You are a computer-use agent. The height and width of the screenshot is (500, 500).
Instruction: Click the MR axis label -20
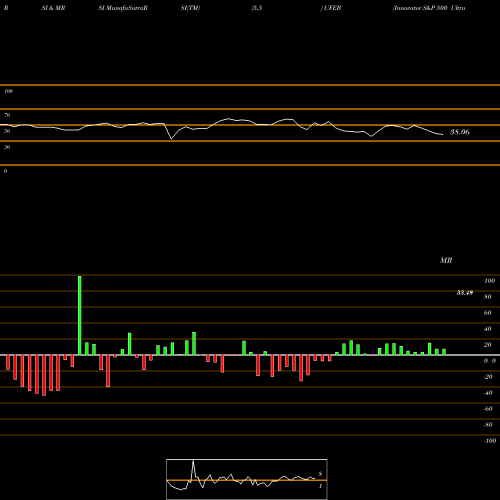pos(488,377)
